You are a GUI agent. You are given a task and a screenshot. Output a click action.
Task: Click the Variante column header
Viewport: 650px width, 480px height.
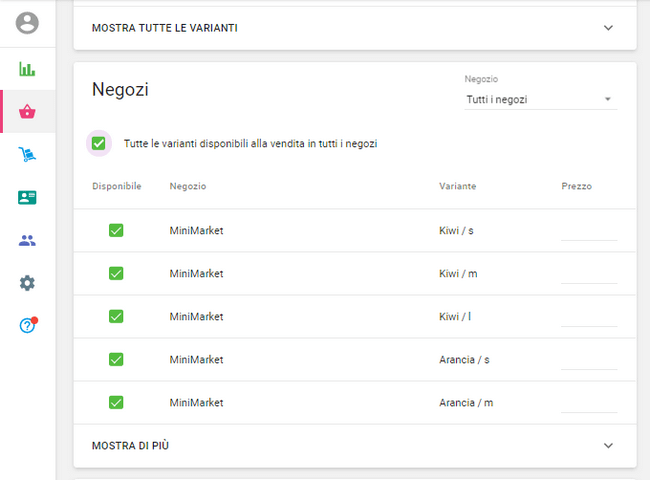(457, 186)
